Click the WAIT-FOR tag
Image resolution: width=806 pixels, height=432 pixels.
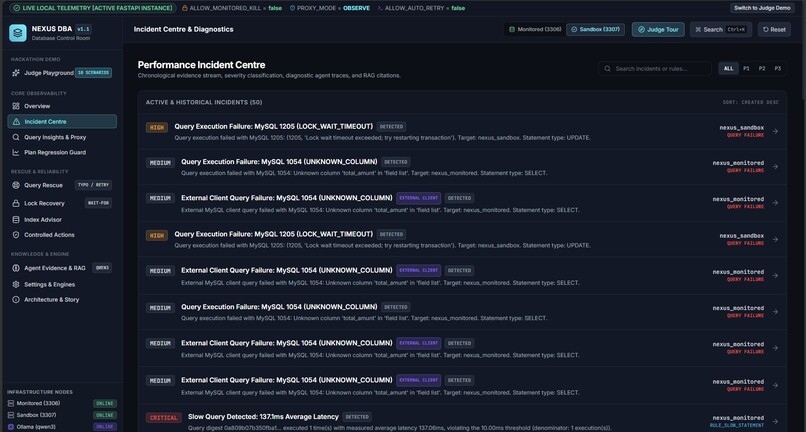pyautogui.click(x=98, y=203)
